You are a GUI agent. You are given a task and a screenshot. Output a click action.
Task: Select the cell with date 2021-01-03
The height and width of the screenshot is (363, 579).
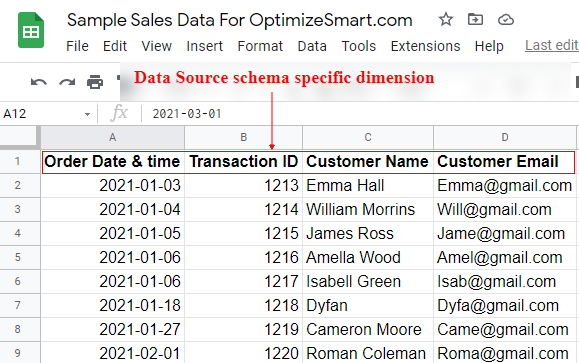[113, 185]
